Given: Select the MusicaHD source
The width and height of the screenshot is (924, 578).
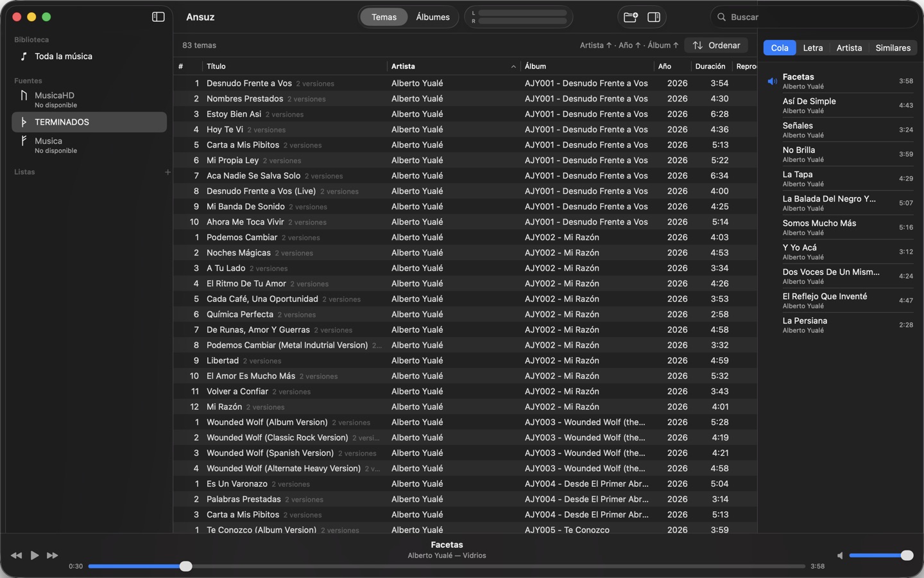Looking at the screenshot, I should coord(89,100).
